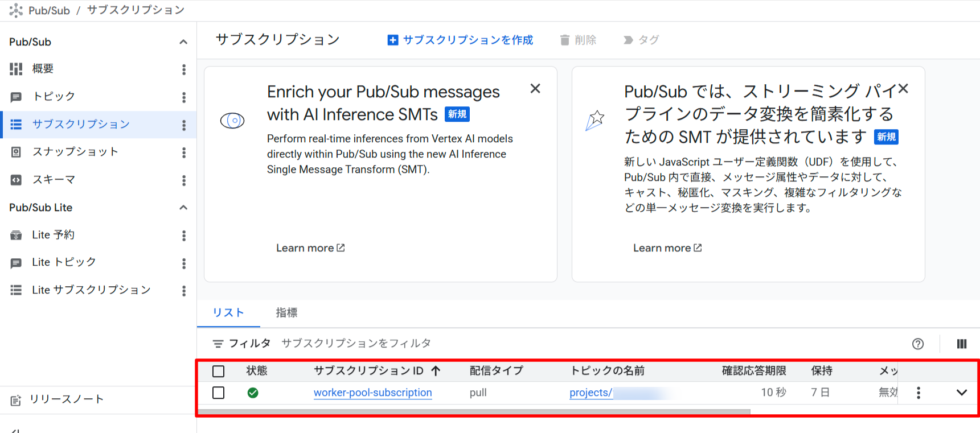Open スキーマ in the sidebar

54,180
